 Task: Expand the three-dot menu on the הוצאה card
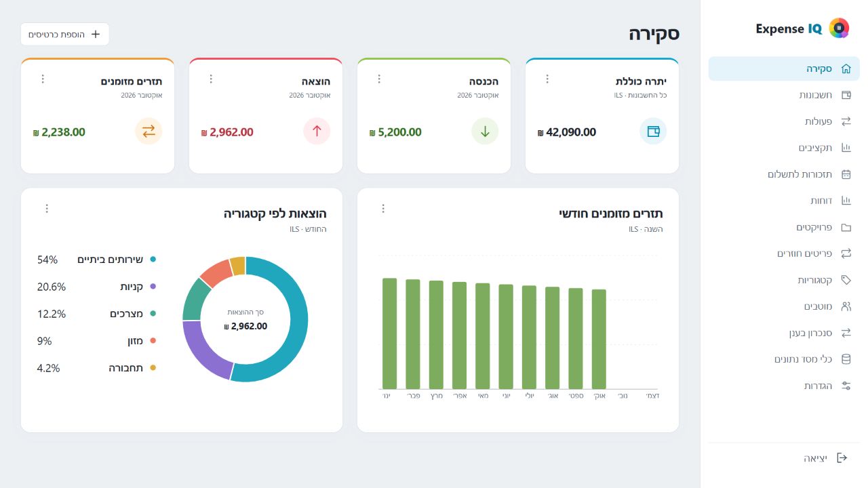click(x=211, y=79)
